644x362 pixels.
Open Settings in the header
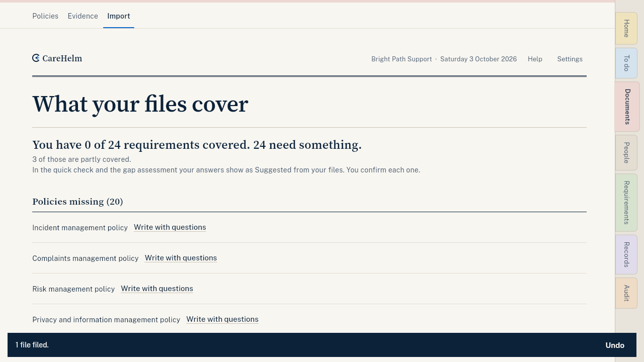[570, 59]
